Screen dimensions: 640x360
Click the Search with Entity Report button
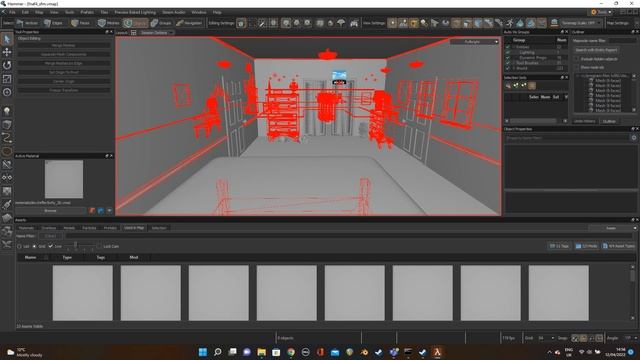click(596, 50)
